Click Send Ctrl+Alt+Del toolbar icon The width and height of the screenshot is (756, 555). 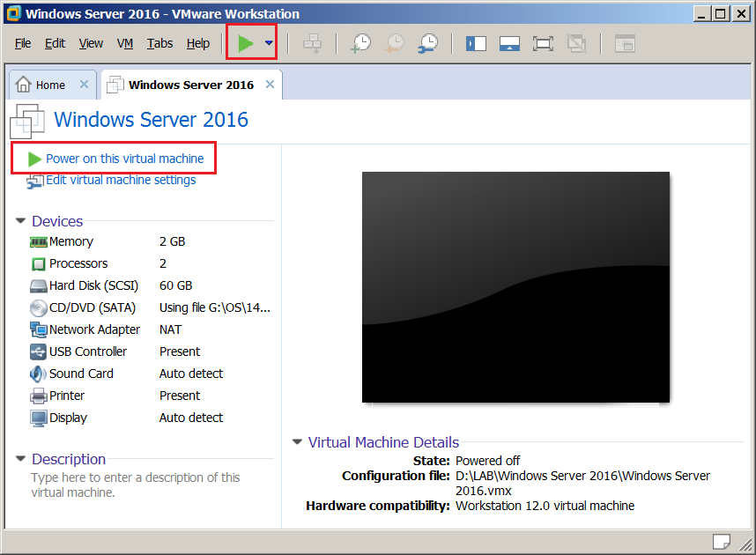coord(313,43)
